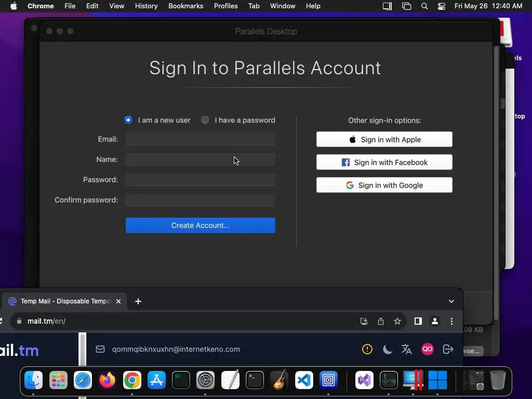This screenshot has width=532, height=399.
Task: Open Google Chrome from the Dock
Action: [x=132, y=380]
